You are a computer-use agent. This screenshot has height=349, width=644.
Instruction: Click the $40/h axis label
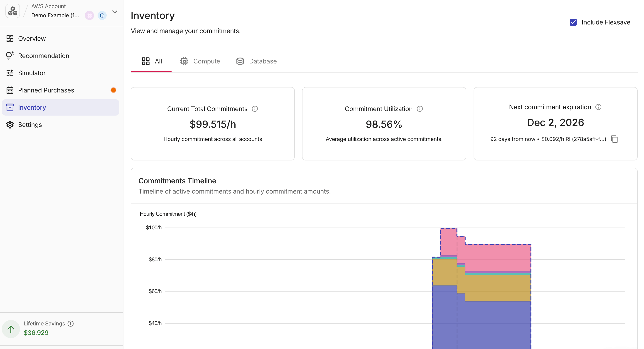[155, 323]
